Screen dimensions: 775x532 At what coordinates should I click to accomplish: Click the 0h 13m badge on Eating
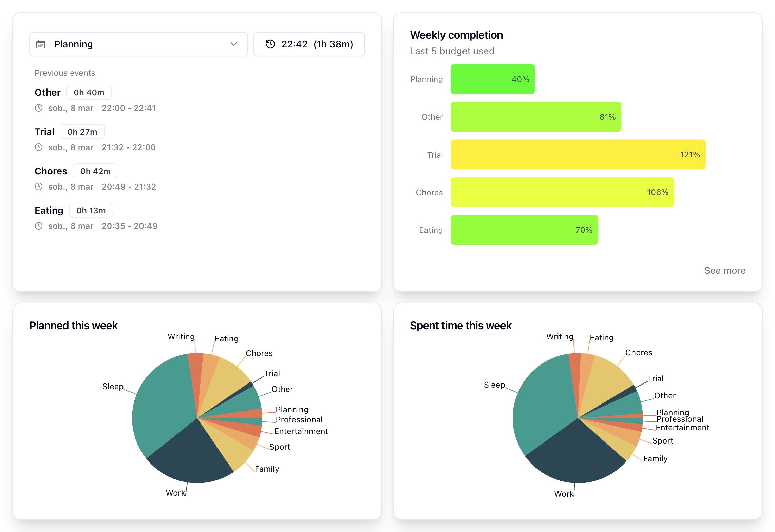(x=91, y=210)
